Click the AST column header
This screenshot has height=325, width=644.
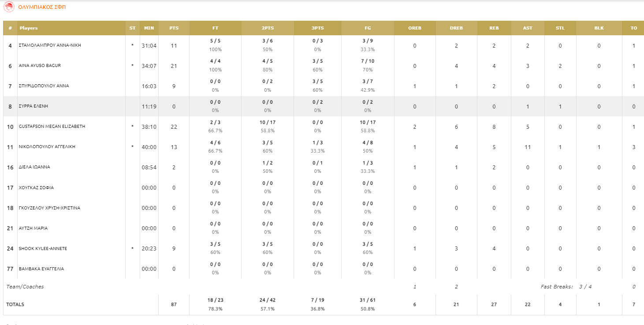(528, 28)
